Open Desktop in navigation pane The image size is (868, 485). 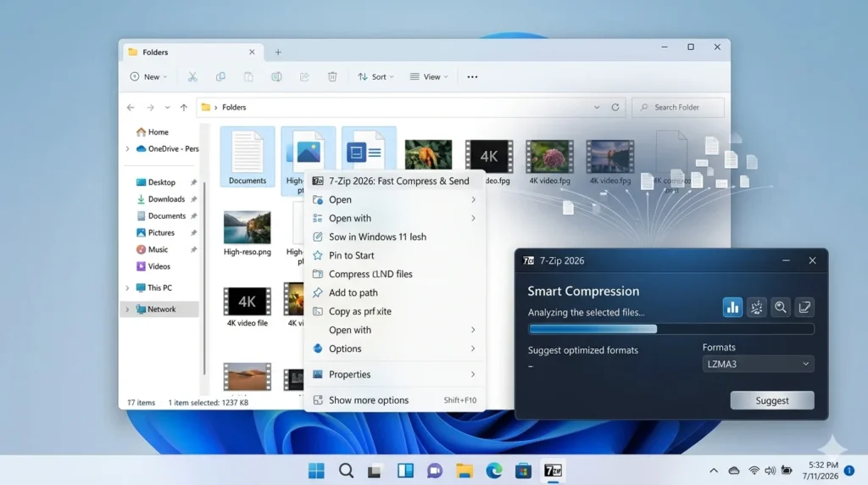(156, 182)
